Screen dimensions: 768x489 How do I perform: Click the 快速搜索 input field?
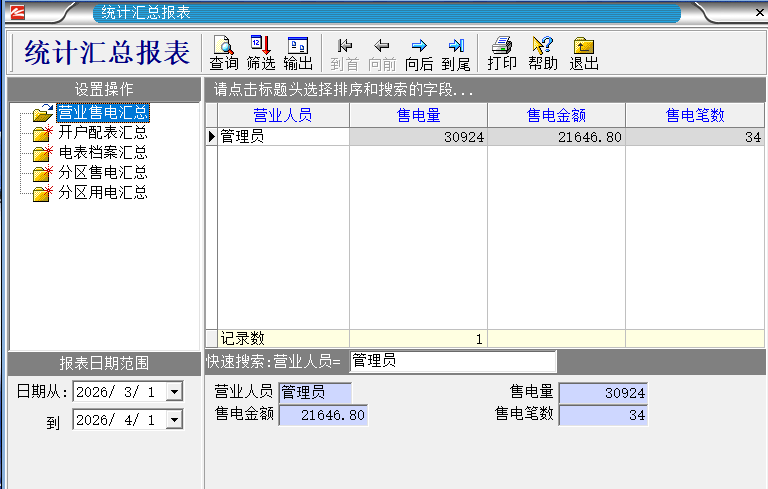pos(452,361)
